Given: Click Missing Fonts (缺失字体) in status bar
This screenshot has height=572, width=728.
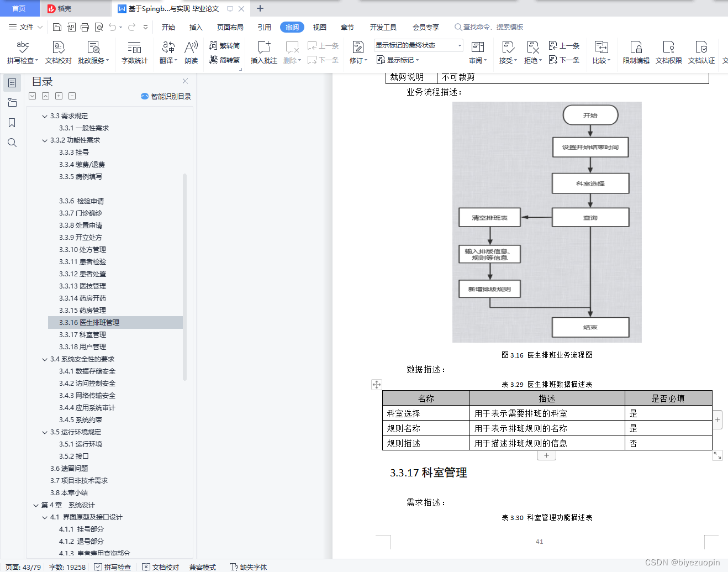Looking at the screenshot, I should pos(249,567).
